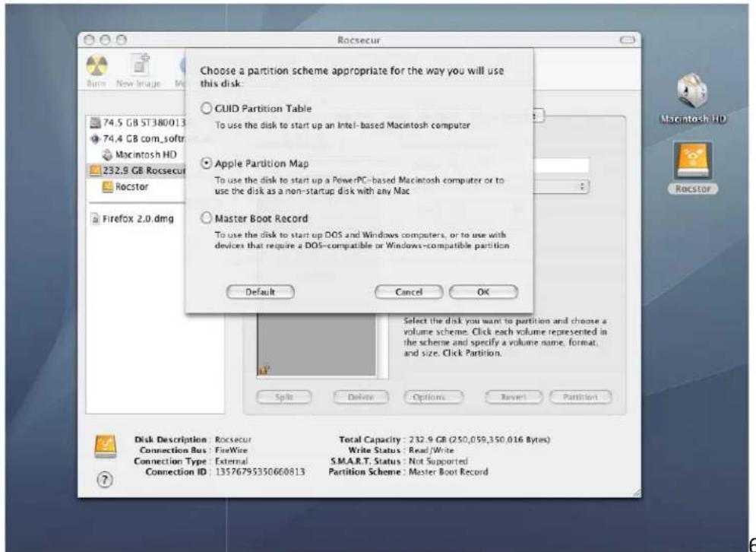The image size is (756, 552).
Task: Click the Cancel button in the dialog
Action: tap(409, 292)
